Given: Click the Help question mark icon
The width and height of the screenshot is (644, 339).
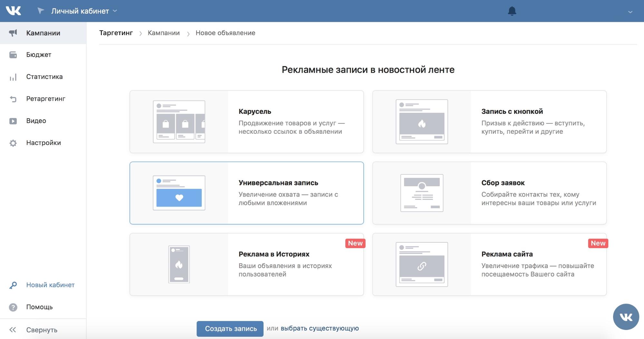Looking at the screenshot, I should (x=13, y=307).
